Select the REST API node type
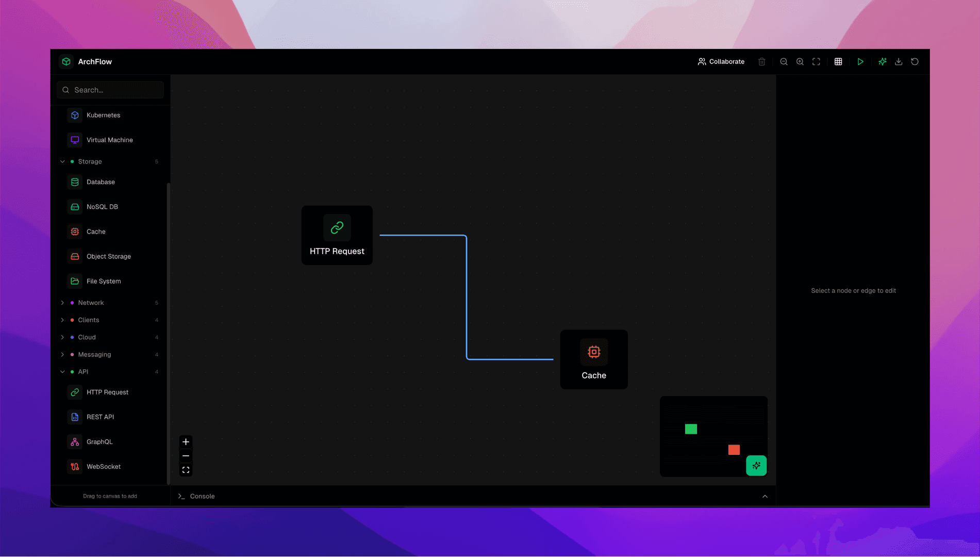Viewport: 980px width, 557px height. 101,417
